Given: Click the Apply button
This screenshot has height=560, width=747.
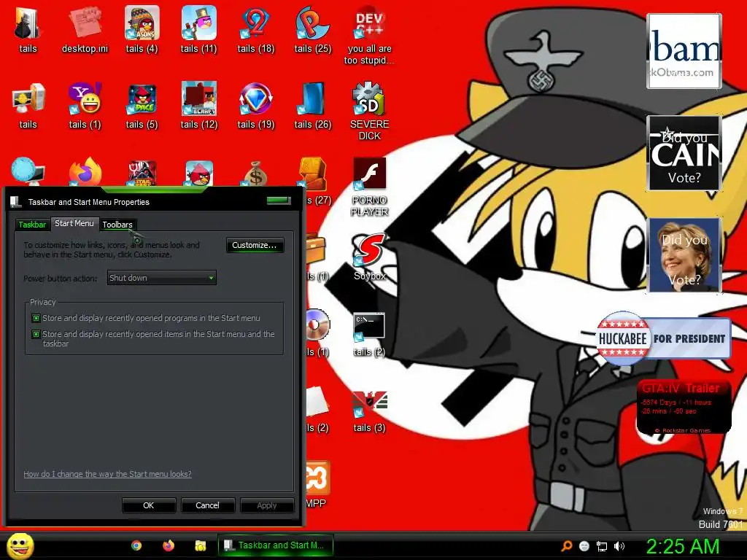Looking at the screenshot, I should point(267,505).
